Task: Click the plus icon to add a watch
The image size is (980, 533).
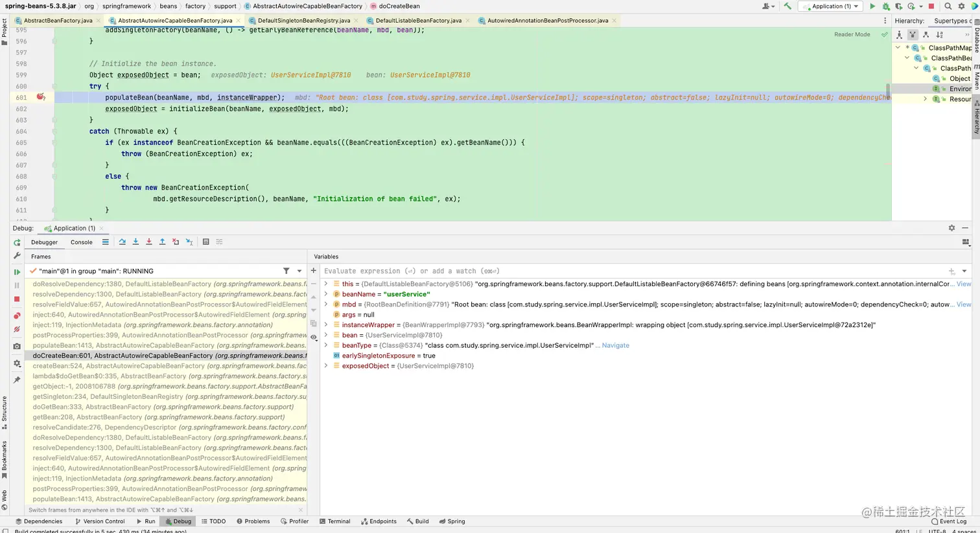Action: coord(314,271)
